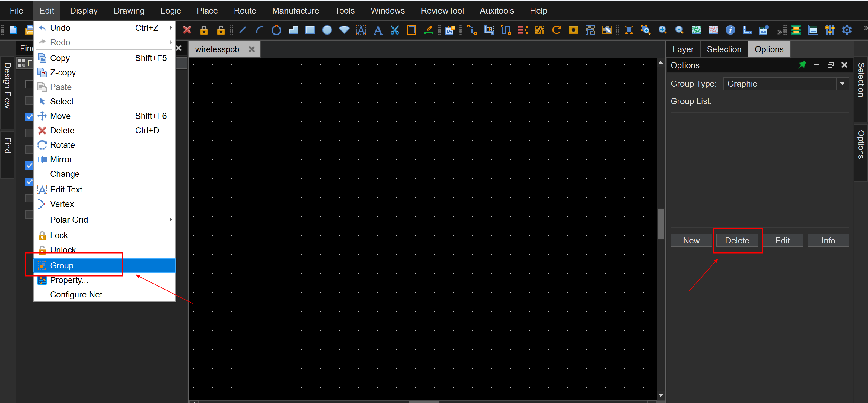The width and height of the screenshot is (868, 403).
Task: Click the zoom in magnifier icon
Action: [x=662, y=30]
